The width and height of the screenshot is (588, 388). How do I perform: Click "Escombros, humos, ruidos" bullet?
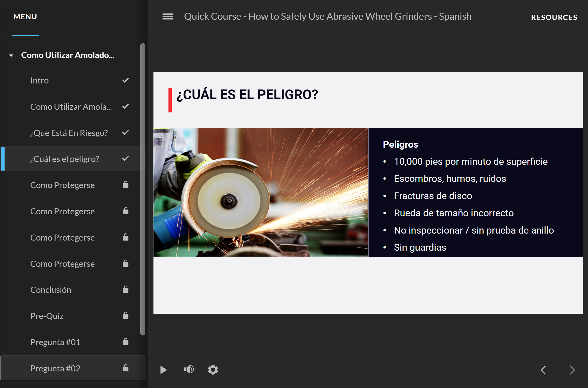click(450, 179)
